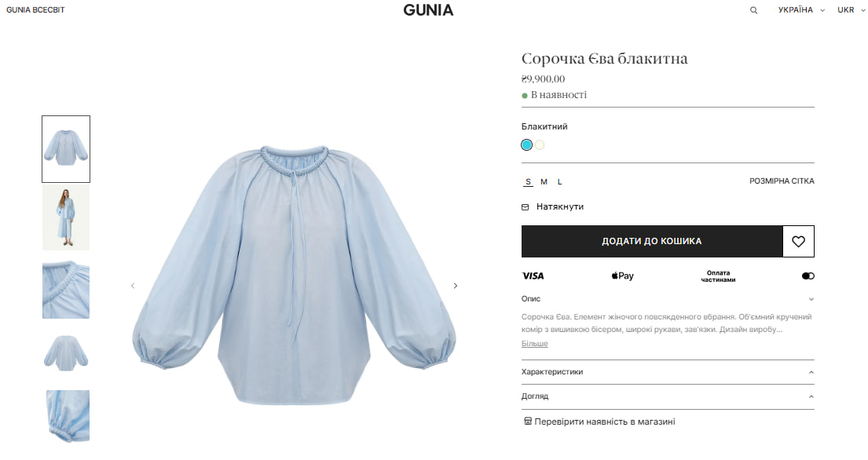Toggle the Оплата частинами switch
The height and width of the screenshot is (460, 868).
808,276
